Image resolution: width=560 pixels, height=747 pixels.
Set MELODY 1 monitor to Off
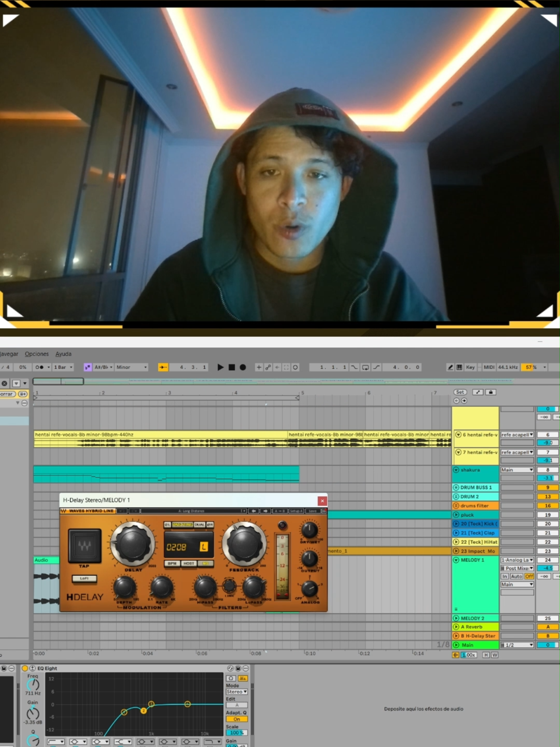529,576
